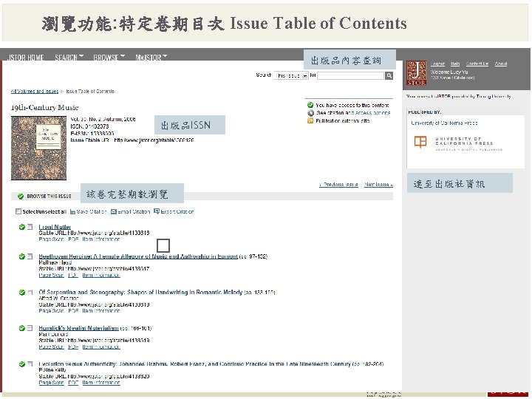The image size is (532, 399).
Task: Open Page Scan for Beethoven Heroine
Action: pos(51,275)
